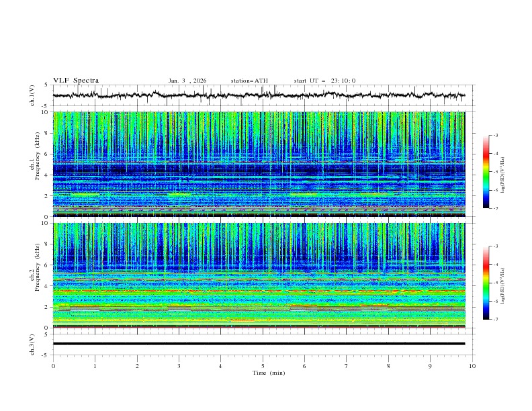Click the "VLF Spectra" plot title
Screen dimensions: 532x411
(x=76, y=81)
